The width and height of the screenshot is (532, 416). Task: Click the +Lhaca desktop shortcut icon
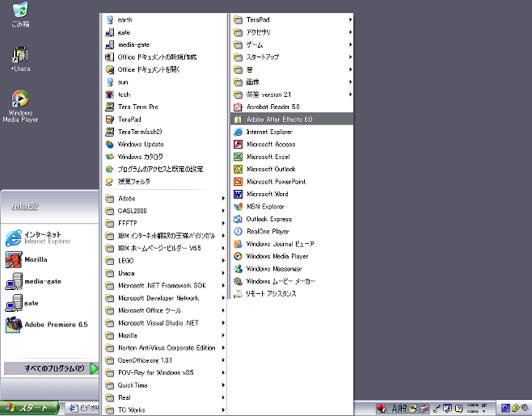pyautogui.click(x=20, y=55)
